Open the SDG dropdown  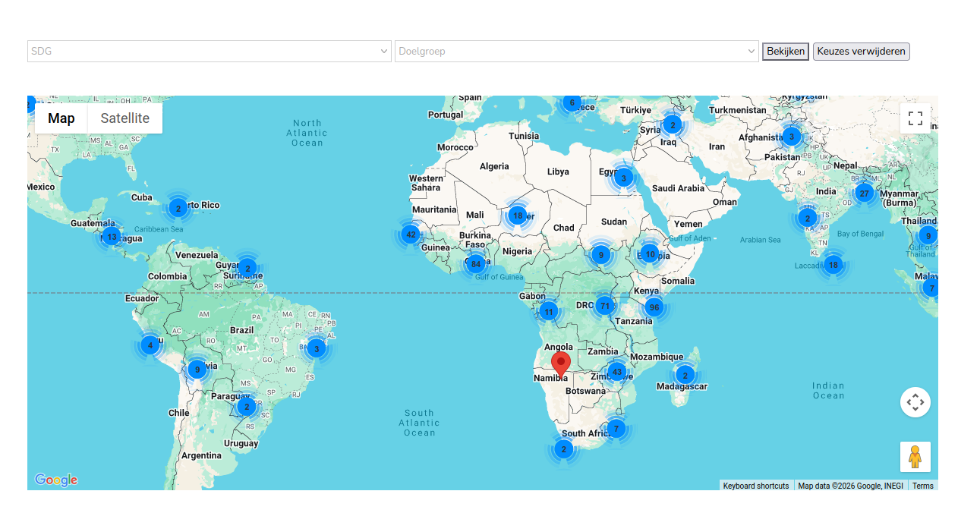coord(210,52)
